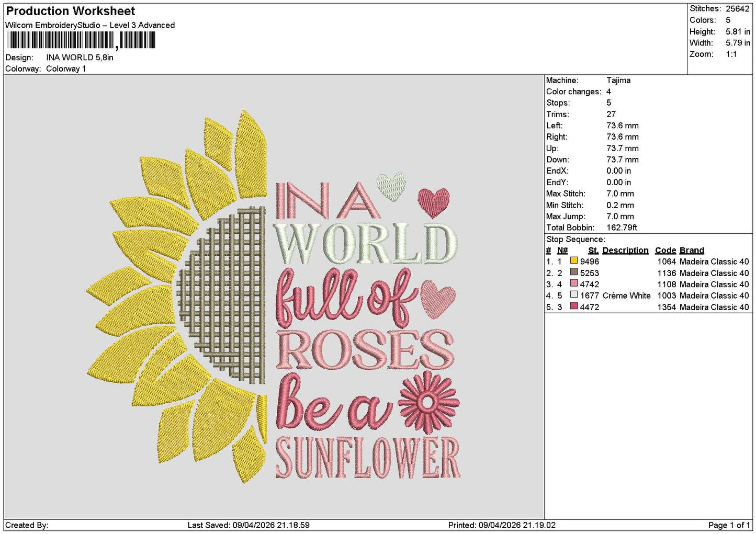The height and width of the screenshot is (534, 756).
Task: Click the Up value 73.7 mm
Action: coord(623,149)
